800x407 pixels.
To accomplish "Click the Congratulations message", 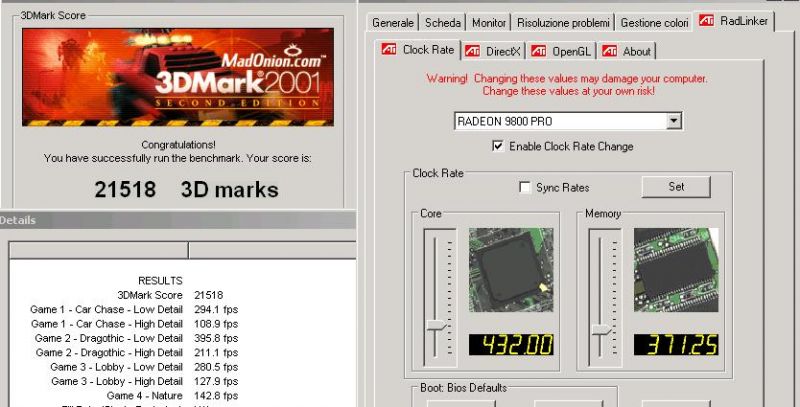I will click(x=178, y=145).
